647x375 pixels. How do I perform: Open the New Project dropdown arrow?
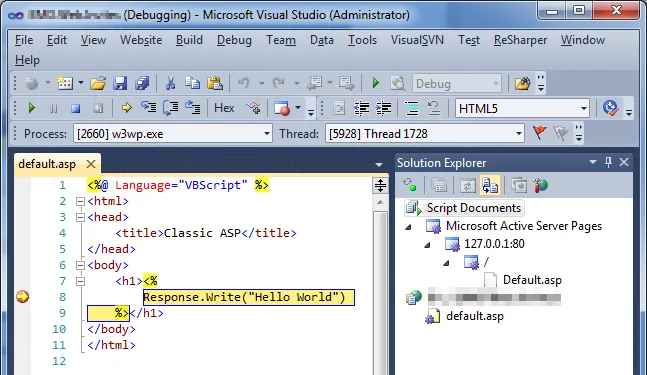pos(47,83)
